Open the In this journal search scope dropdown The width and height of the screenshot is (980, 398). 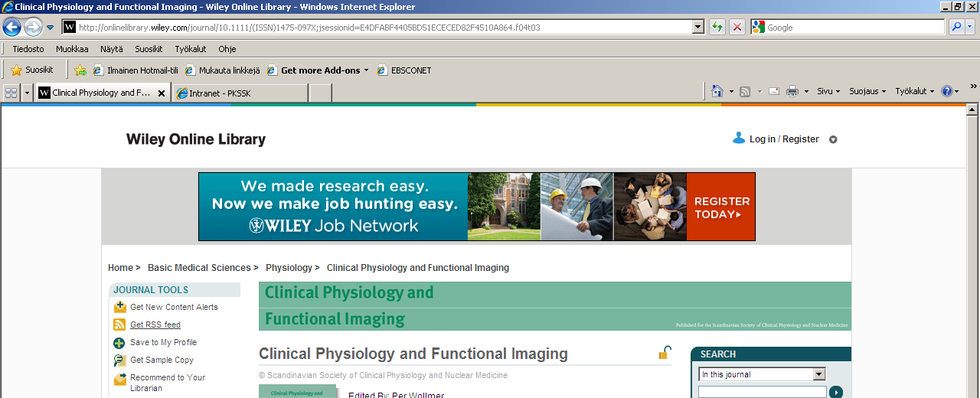click(762, 374)
